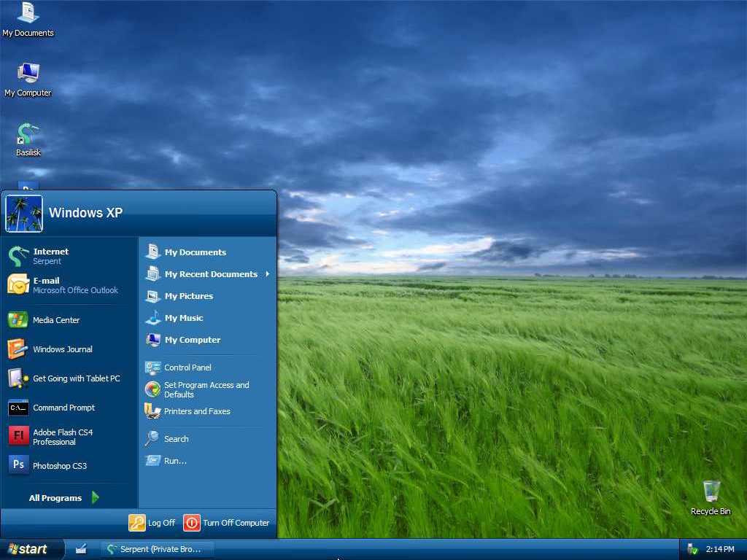Launch Windows Journal
747x560 pixels.
62,349
